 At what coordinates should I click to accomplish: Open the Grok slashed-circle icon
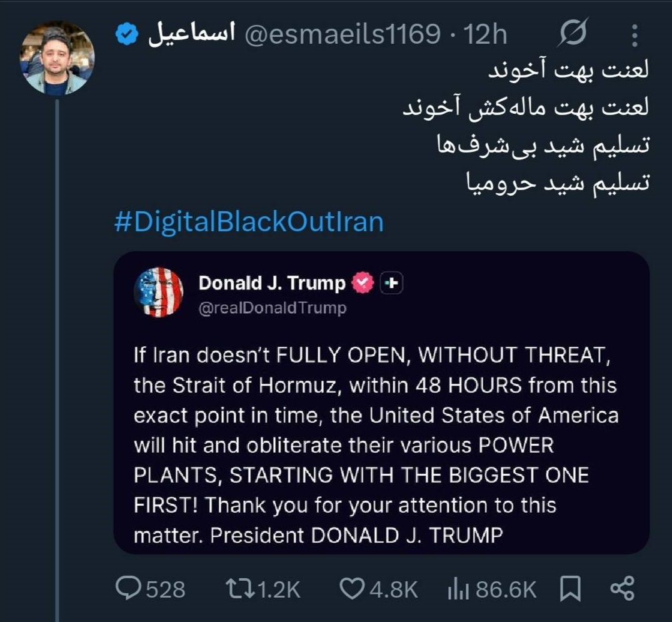(574, 34)
